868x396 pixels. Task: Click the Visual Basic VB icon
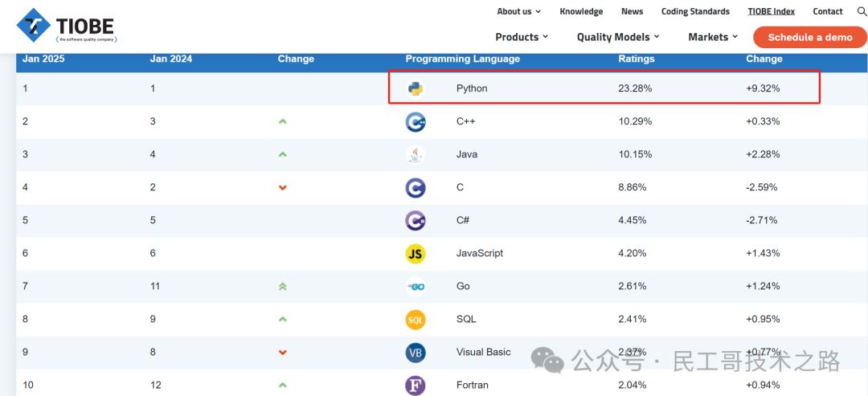tap(416, 353)
